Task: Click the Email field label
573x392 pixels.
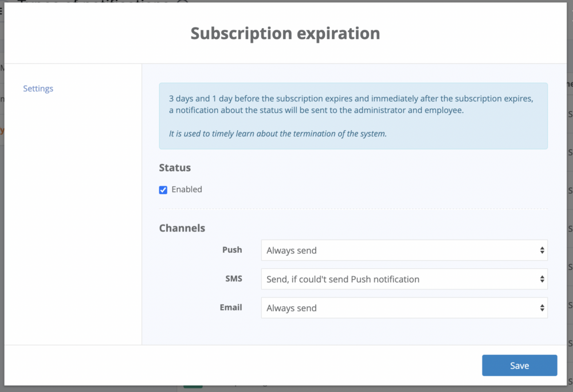Action: coord(231,307)
